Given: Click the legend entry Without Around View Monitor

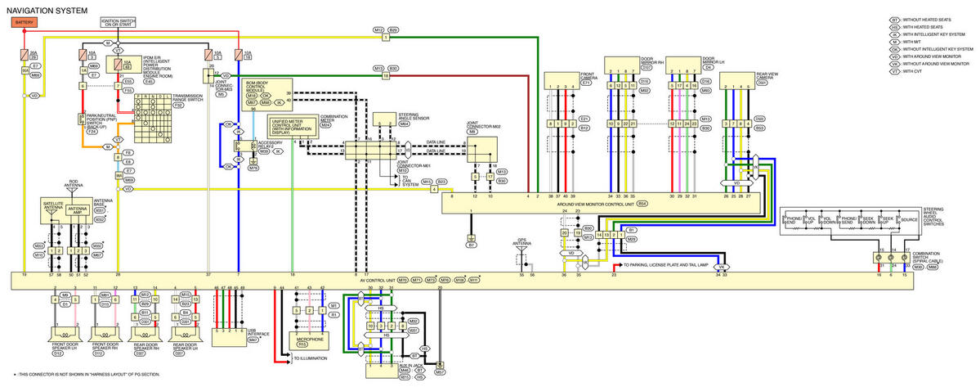Looking at the screenshot, I should pos(930,63).
